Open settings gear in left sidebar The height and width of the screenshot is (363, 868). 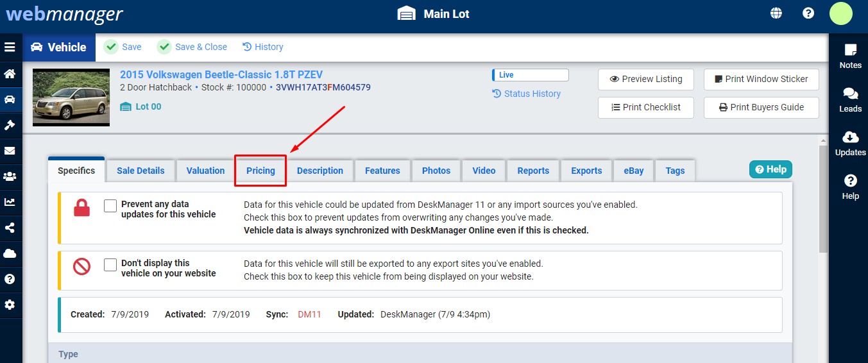pos(10,305)
